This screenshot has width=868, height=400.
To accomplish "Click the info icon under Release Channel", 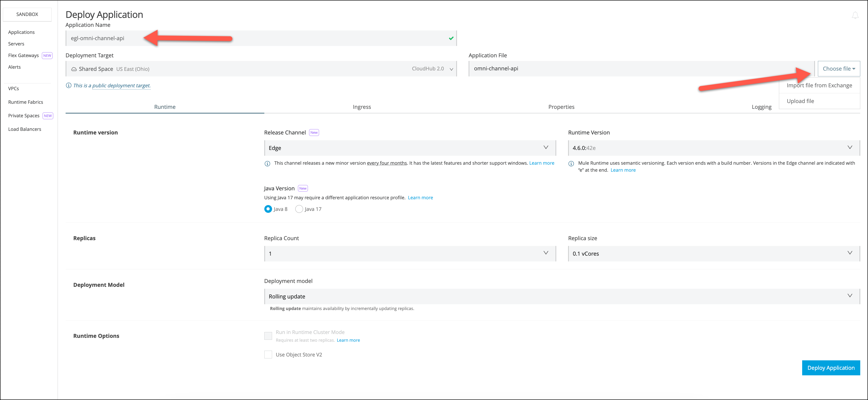I will click(x=267, y=164).
